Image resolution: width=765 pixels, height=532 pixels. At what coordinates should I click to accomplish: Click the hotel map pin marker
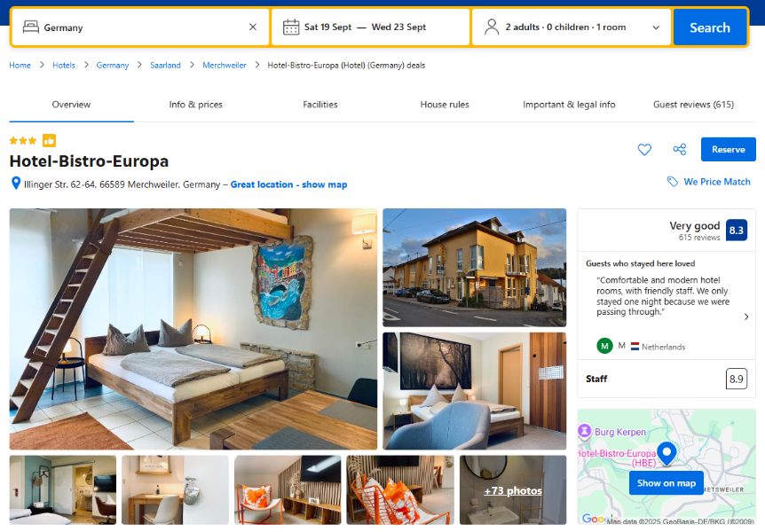tap(666, 454)
